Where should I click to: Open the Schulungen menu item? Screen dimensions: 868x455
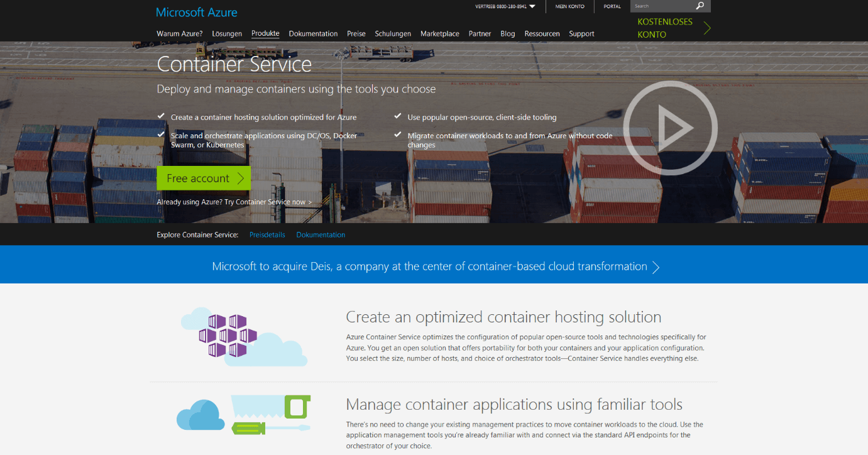[393, 34]
